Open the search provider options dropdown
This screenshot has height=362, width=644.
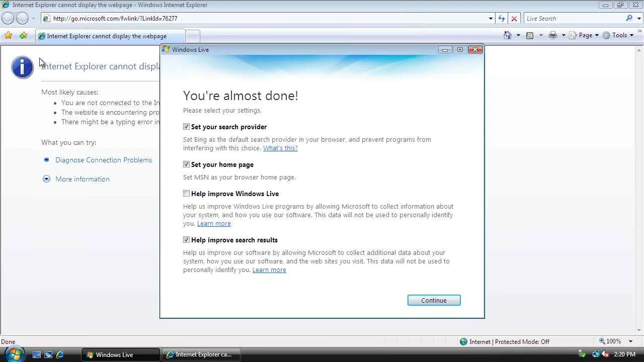638,19
